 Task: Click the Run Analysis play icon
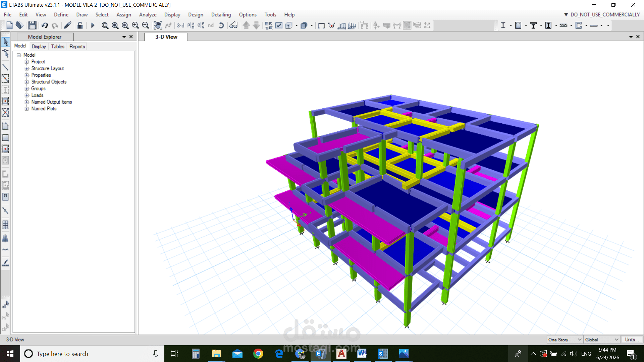[93, 25]
